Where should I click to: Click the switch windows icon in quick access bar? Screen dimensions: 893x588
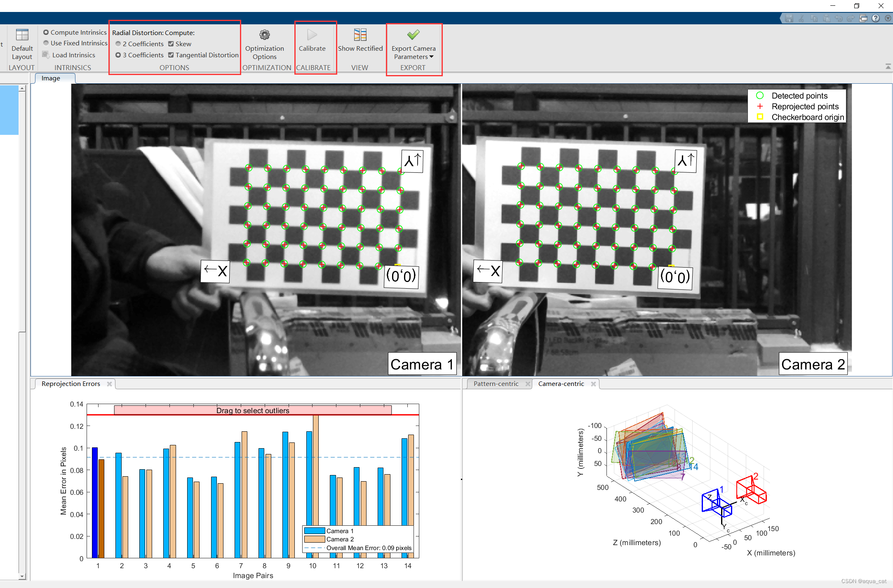pos(863,18)
